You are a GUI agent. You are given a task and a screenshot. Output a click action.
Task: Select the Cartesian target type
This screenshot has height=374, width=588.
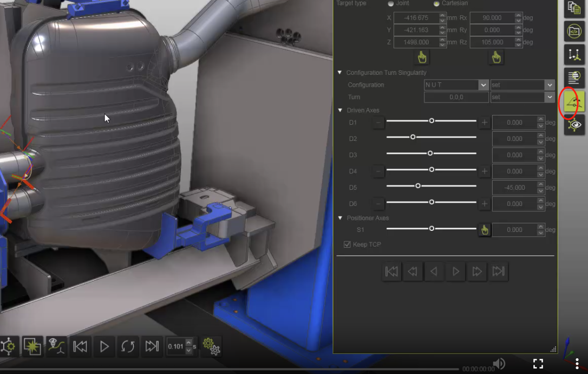436,3
